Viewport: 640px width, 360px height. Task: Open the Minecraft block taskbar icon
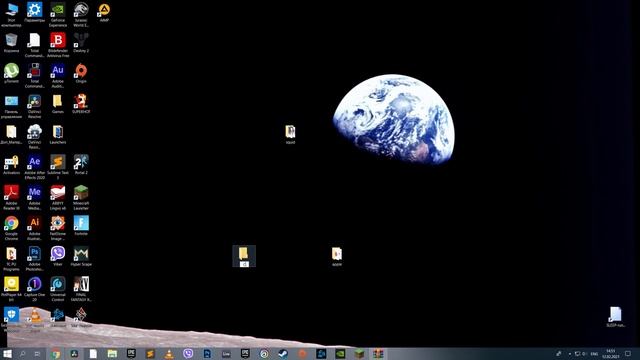click(359, 354)
